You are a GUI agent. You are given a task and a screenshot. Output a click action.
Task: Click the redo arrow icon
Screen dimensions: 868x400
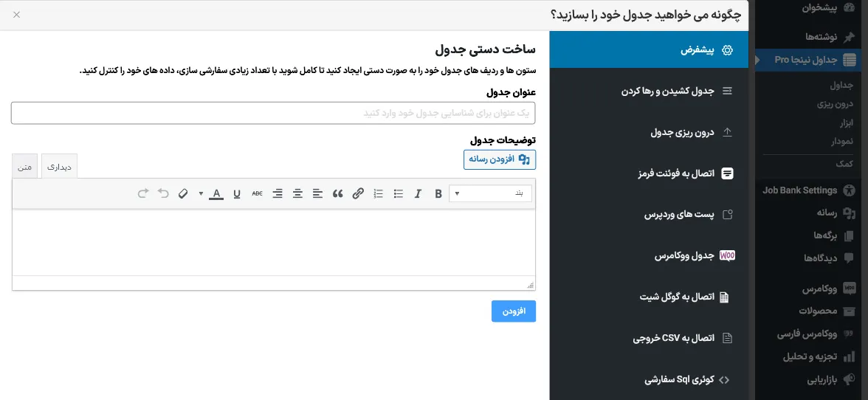[143, 193]
